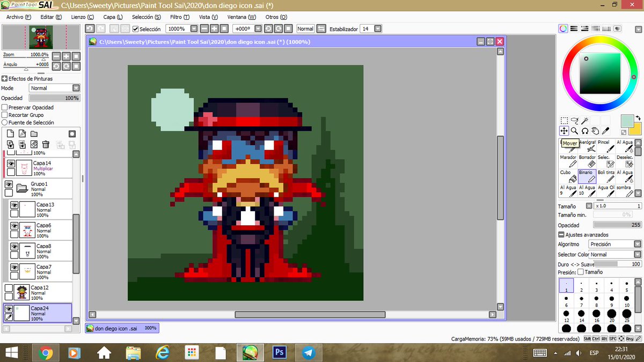Viewport: 644px width, 362px height.
Task: Create a new linework layer
Action: (x=22, y=134)
